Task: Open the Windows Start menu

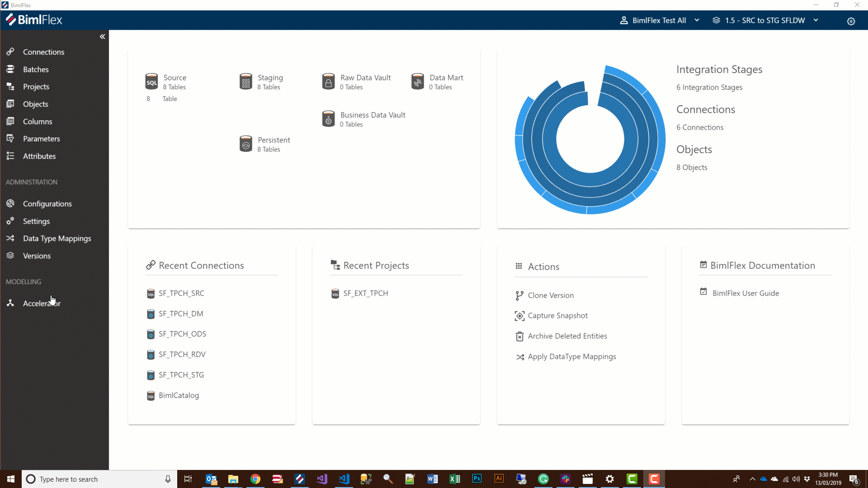Action: coord(11,479)
